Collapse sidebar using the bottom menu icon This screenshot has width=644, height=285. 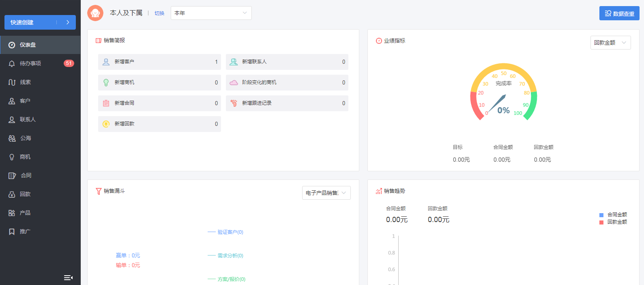coord(68,278)
